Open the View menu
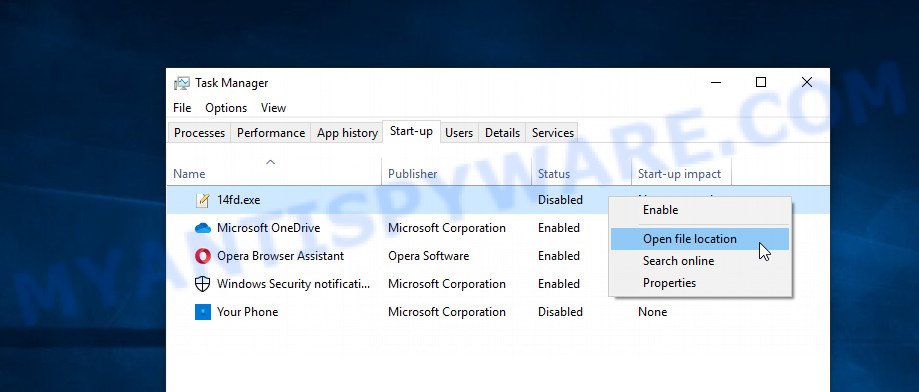 [x=273, y=108]
